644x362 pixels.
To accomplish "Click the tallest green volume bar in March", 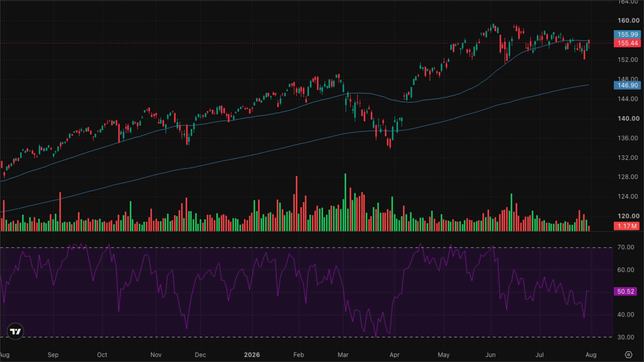I will click(x=345, y=202).
